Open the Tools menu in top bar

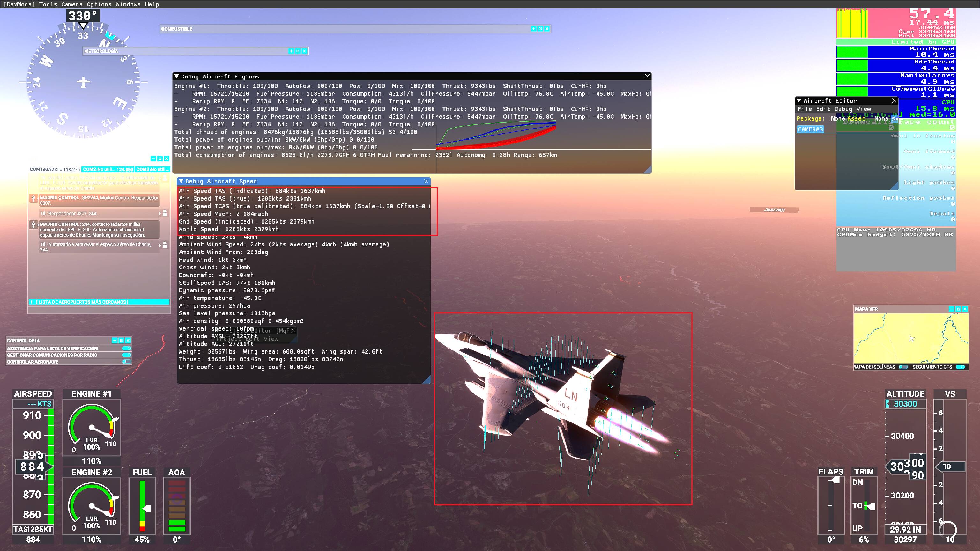[48, 4]
